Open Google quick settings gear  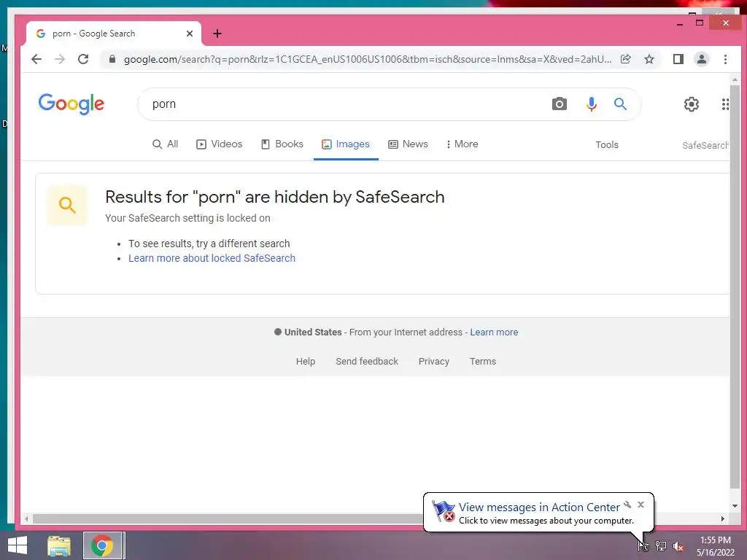(x=692, y=104)
